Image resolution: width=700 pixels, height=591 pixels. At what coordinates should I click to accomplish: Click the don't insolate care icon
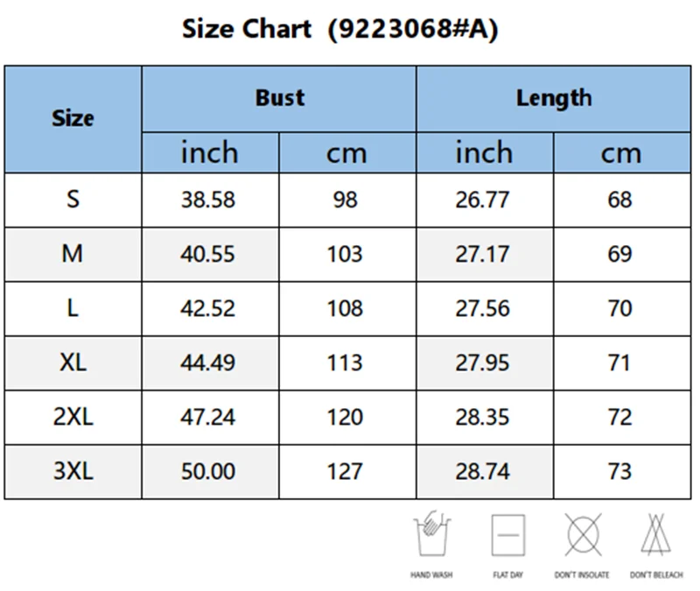(583, 534)
